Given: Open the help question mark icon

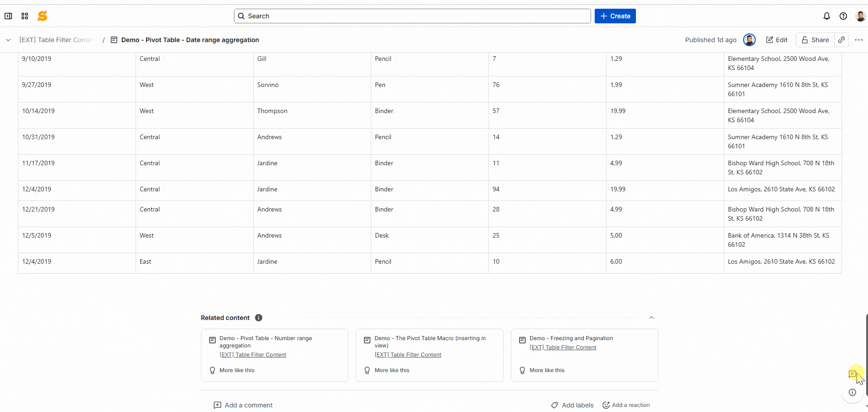Looking at the screenshot, I should coord(843,16).
